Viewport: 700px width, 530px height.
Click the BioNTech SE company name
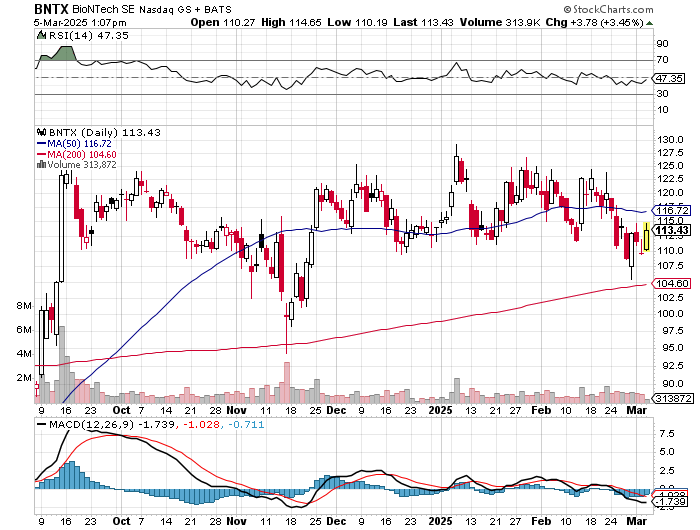coord(102,9)
